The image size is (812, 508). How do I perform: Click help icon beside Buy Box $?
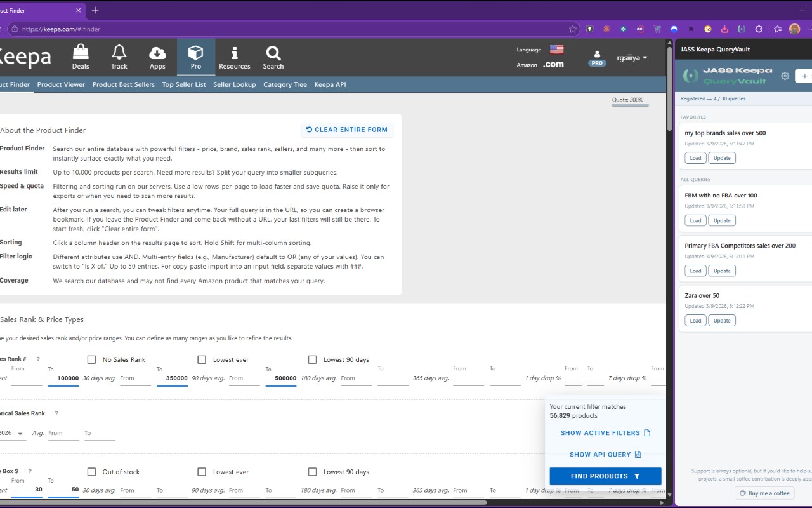pos(30,471)
